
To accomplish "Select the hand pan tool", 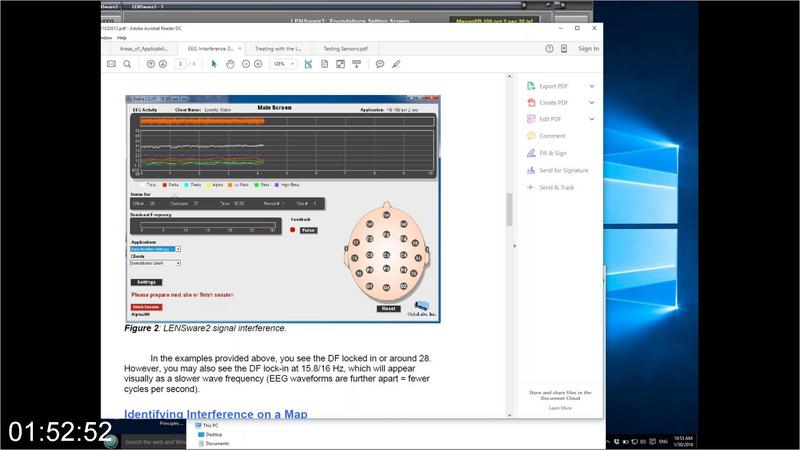I will 230,64.
